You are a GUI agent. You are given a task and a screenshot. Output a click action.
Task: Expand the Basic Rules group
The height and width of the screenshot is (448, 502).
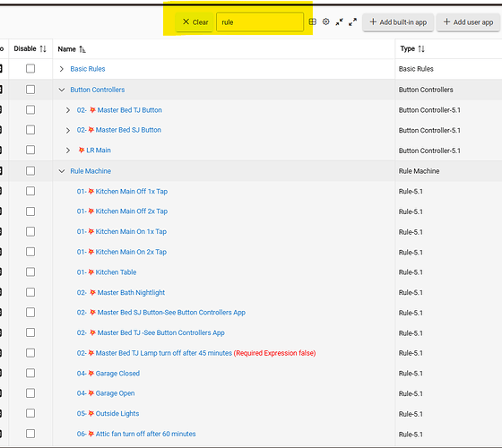click(62, 69)
